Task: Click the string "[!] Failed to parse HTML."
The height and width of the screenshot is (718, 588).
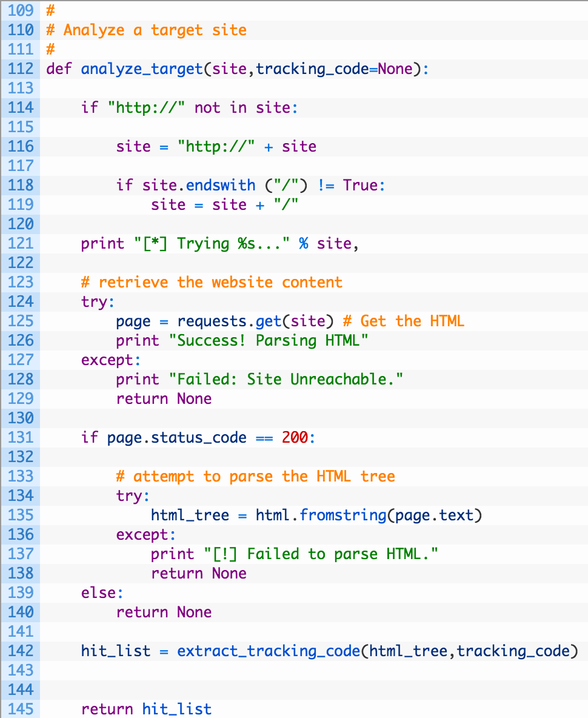Action: [x=321, y=554]
